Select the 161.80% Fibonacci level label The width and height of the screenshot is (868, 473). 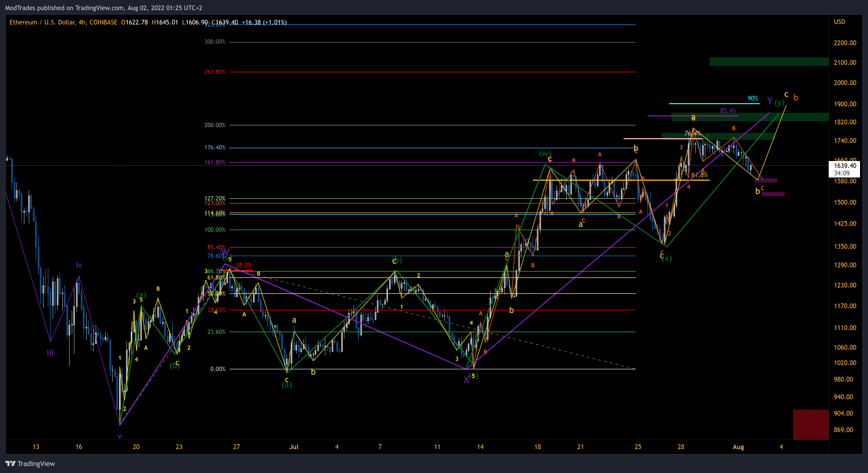pyautogui.click(x=215, y=162)
